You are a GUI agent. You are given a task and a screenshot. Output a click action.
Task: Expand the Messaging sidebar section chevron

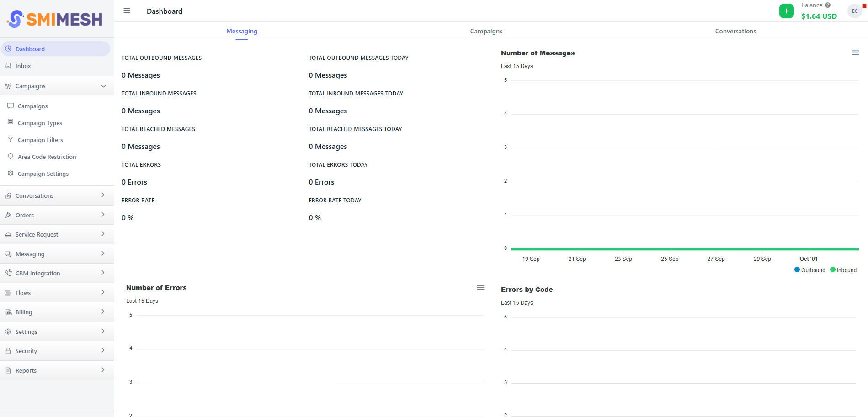tap(103, 253)
